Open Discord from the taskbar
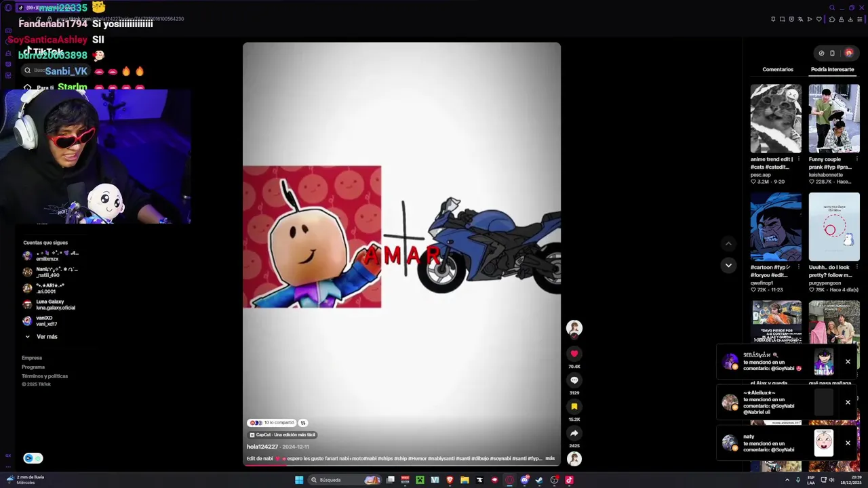The image size is (868, 488). (x=524, y=480)
